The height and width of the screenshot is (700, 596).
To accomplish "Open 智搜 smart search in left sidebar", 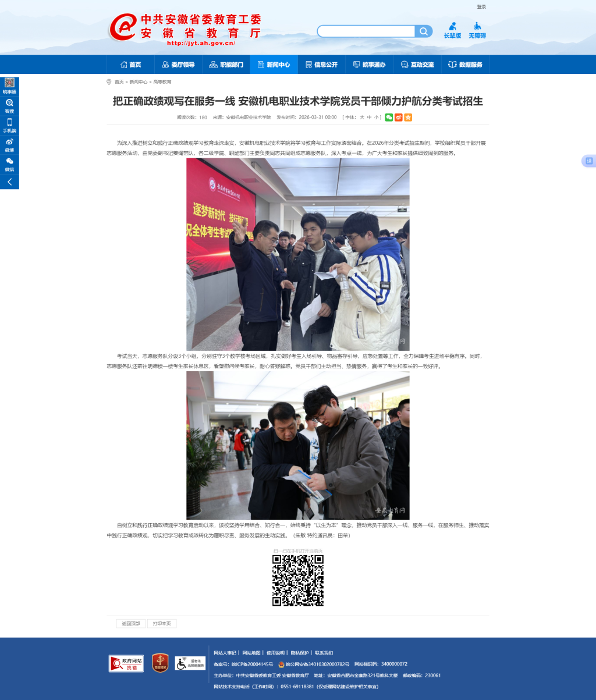I will click(x=9, y=105).
